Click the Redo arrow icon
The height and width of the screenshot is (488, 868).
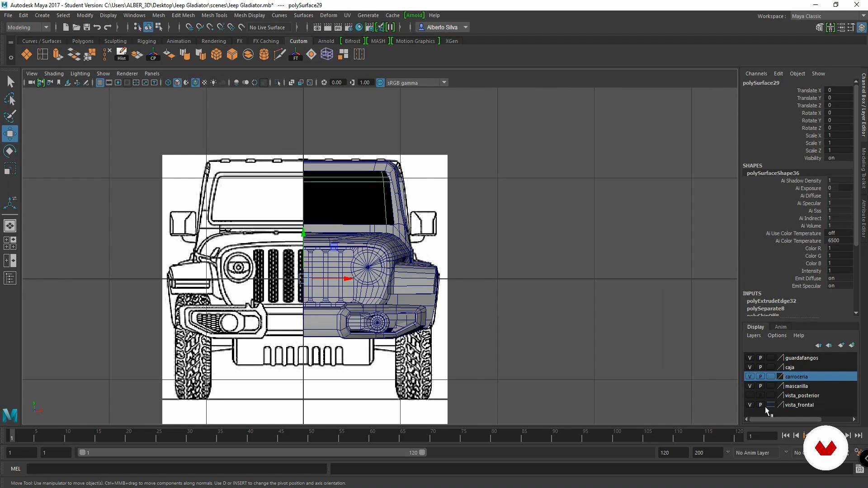(108, 27)
